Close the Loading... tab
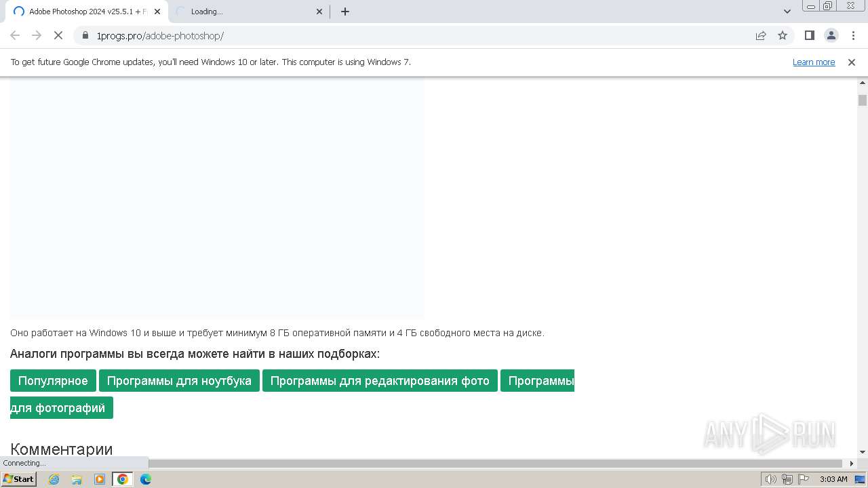Image resolution: width=868 pixels, height=488 pixels. click(319, 12)
